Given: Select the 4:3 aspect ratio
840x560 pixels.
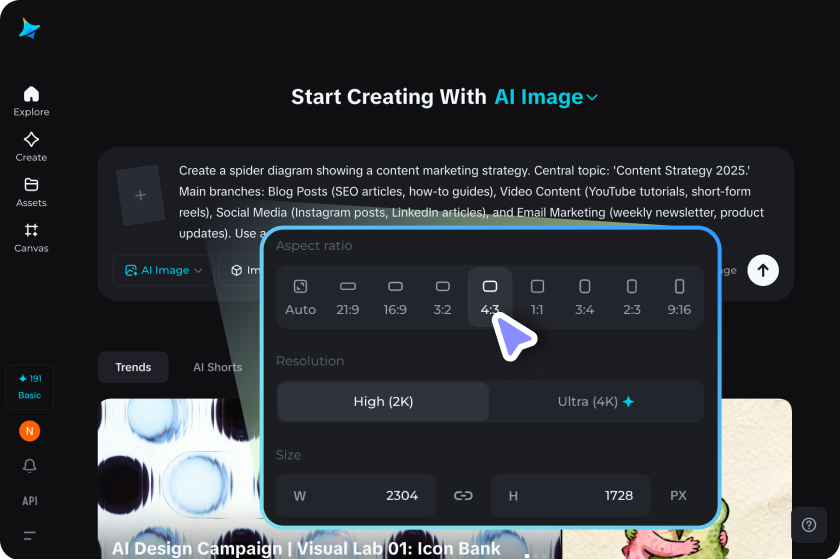Looking at the screenshot, I should (x=490, y=297).
